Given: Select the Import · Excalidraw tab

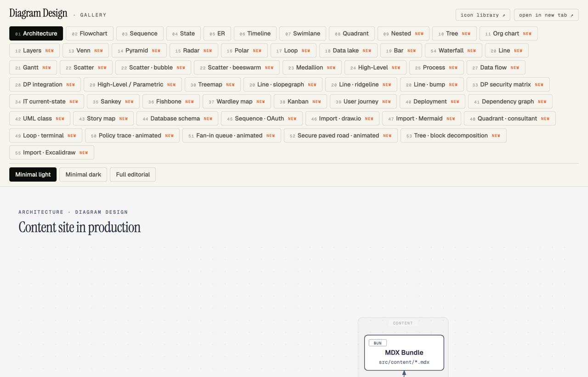Looking at the screenshot, I should [51, 153].
